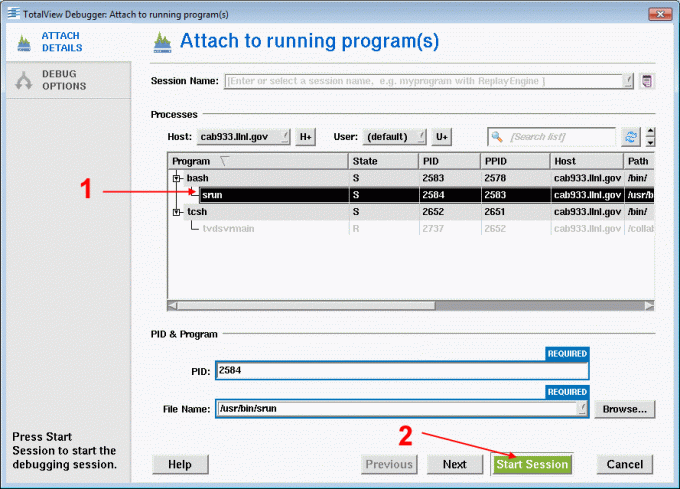Open the User (default) dropdown
Viewport: 680px width, 489px height.
[x=394, y=137]
